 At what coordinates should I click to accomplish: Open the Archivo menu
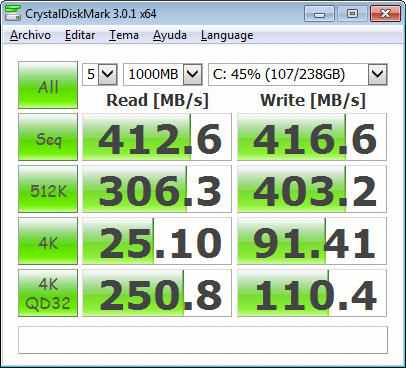click(30, 35)
